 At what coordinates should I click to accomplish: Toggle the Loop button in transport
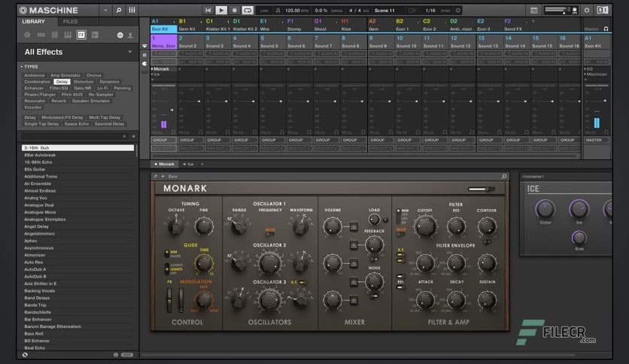coord(248,11)
